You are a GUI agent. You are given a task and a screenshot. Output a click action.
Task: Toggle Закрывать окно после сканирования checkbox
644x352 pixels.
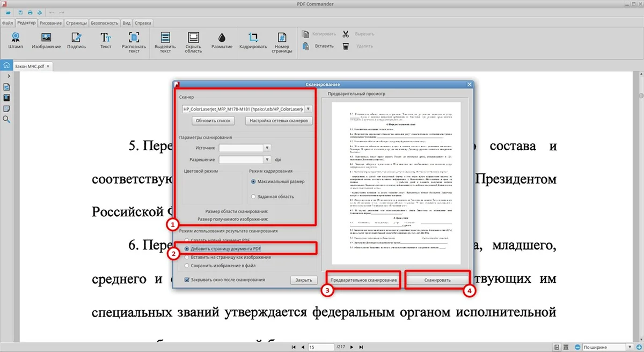(187, 280)
